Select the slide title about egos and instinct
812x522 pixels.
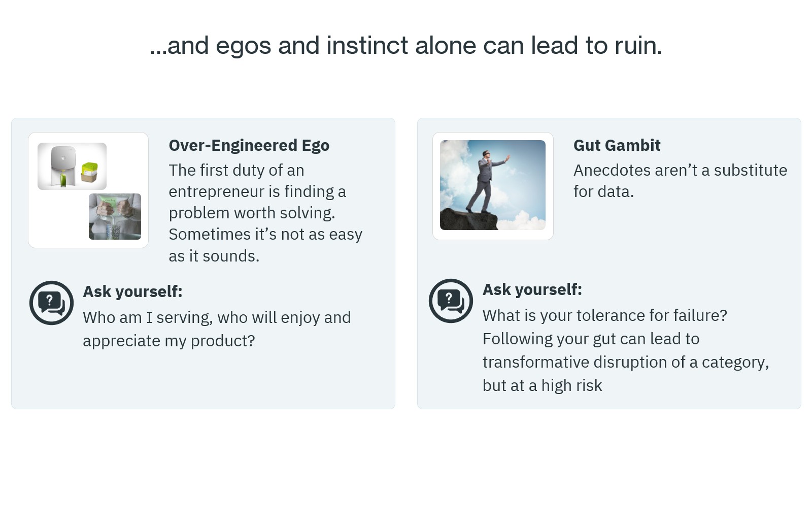click(x=406, y=45)
